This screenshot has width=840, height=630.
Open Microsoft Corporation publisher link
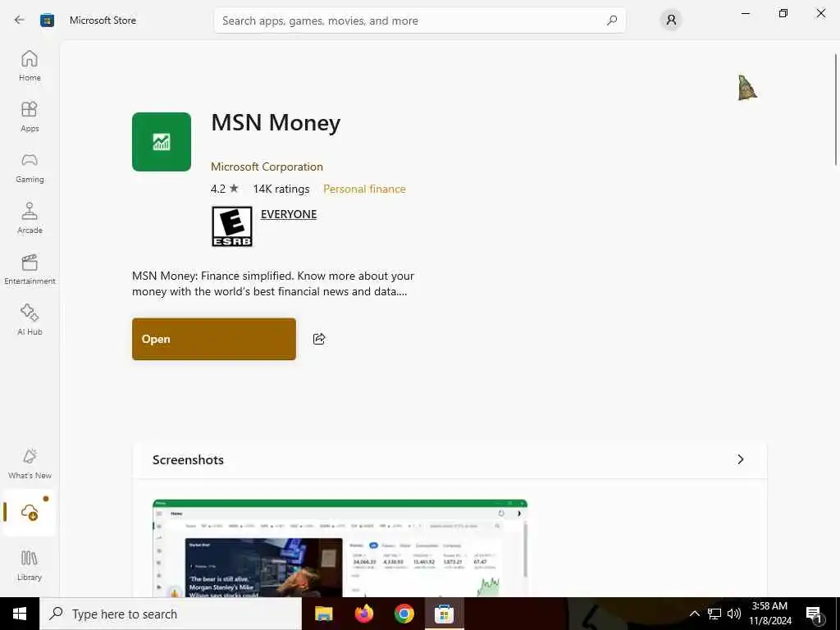tap(267, 167)
